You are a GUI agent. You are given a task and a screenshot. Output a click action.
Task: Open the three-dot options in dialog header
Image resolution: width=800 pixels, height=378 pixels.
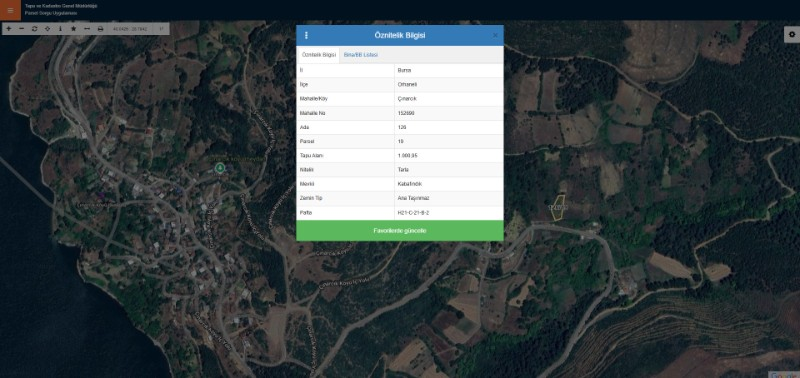tap(306, 35)
